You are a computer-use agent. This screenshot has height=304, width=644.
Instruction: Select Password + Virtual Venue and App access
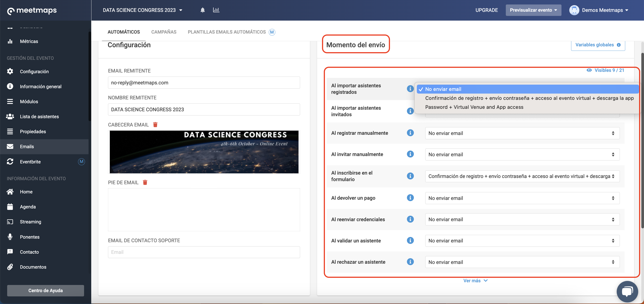pyautogui.click(x=528, y=107)
